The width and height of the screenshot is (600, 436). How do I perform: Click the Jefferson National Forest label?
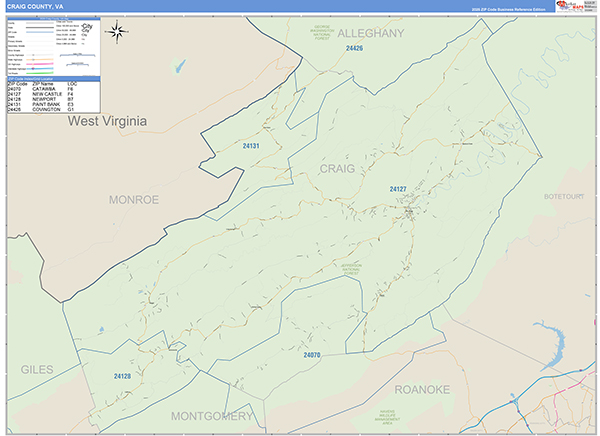click(351, 269)
